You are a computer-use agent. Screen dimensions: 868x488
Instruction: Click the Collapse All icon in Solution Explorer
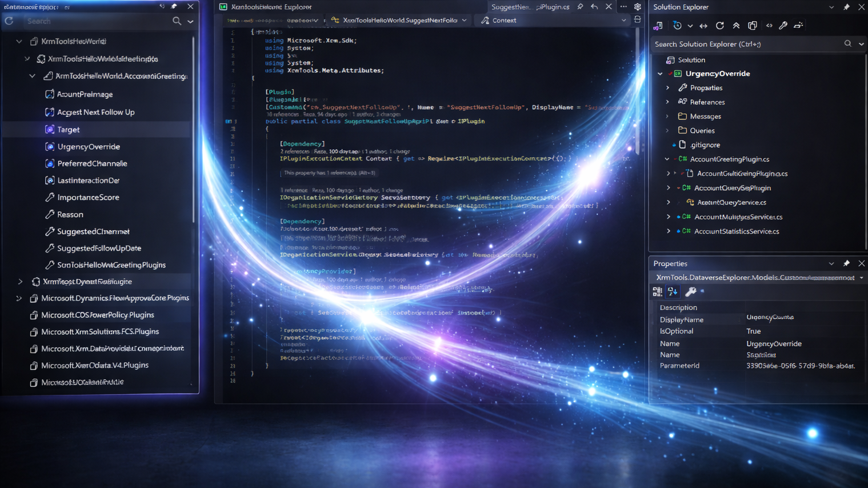click(x=736, y=25)
